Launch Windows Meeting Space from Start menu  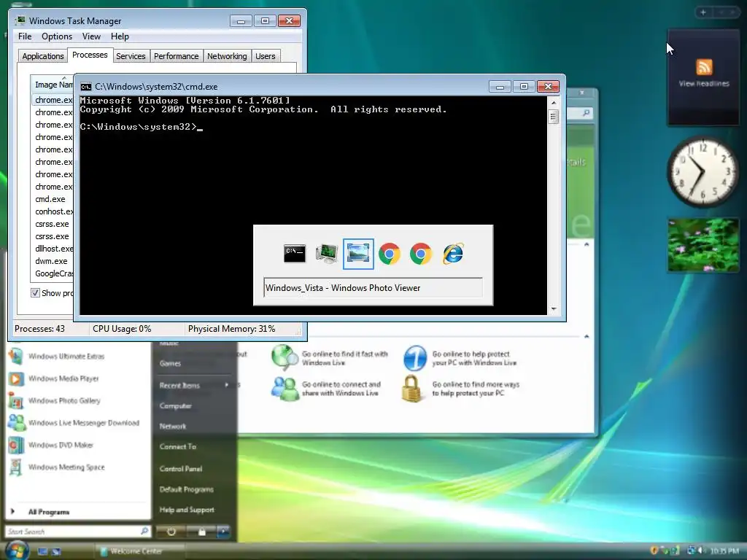point(56,467)
